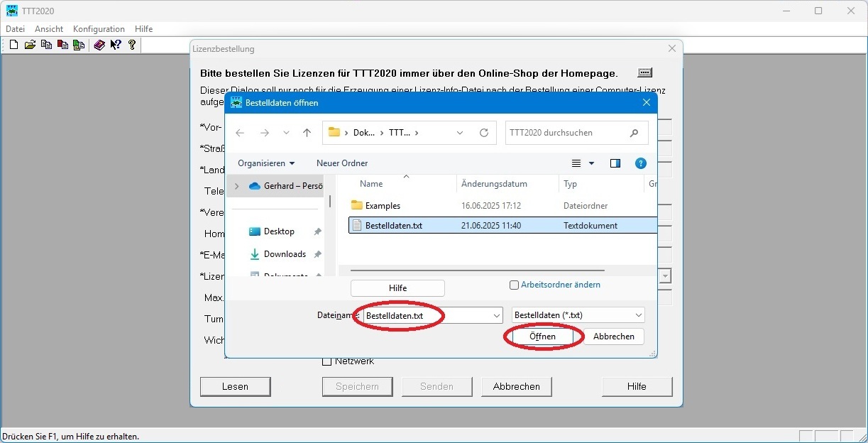Click the Open folder toolbar icon

coord(30,45)
